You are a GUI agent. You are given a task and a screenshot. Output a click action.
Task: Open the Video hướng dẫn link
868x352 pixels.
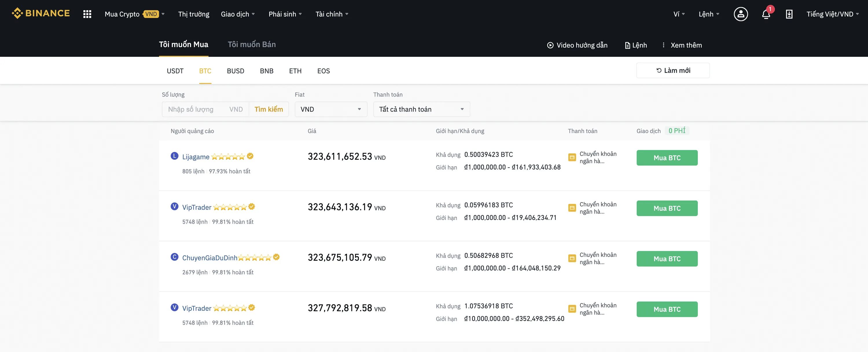[x=577, y=45]
